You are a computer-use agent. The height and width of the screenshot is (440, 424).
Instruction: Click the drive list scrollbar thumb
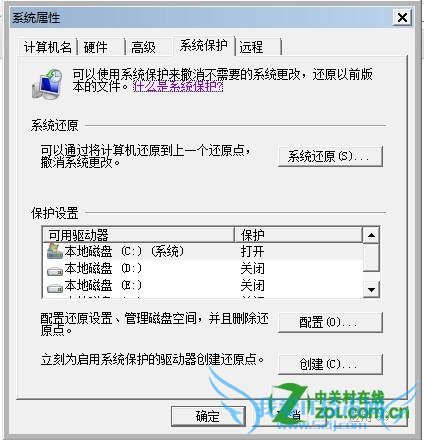click(371, 258)
